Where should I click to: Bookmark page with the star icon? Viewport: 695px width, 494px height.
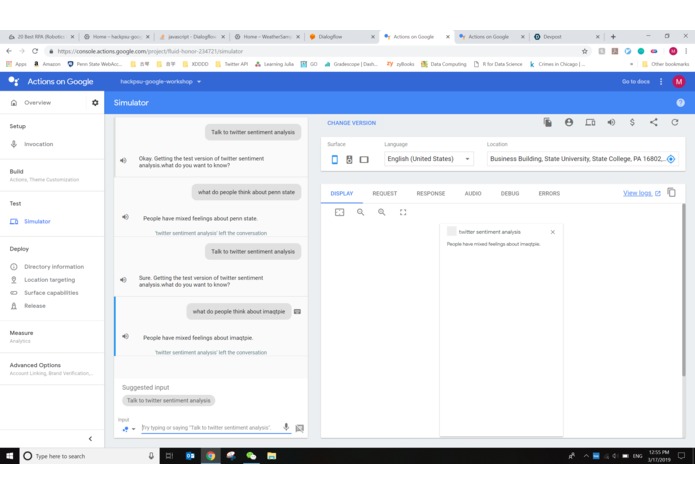click(x=585, y=51)
